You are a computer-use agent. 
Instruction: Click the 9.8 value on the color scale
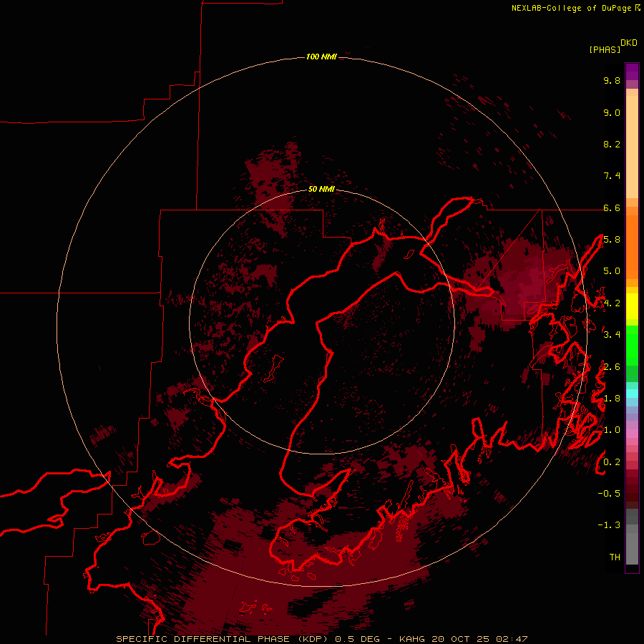coord(612,80)
